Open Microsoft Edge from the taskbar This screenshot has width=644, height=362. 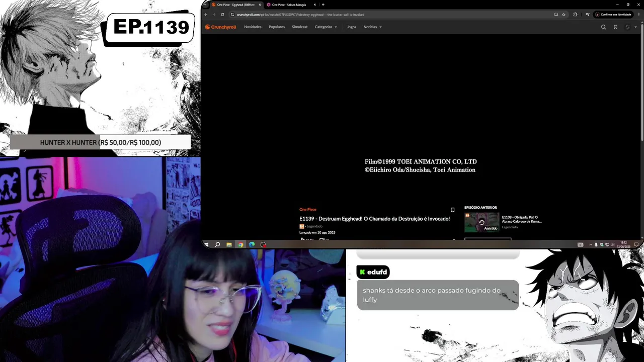pyautogui.click(x=252, y=244)
